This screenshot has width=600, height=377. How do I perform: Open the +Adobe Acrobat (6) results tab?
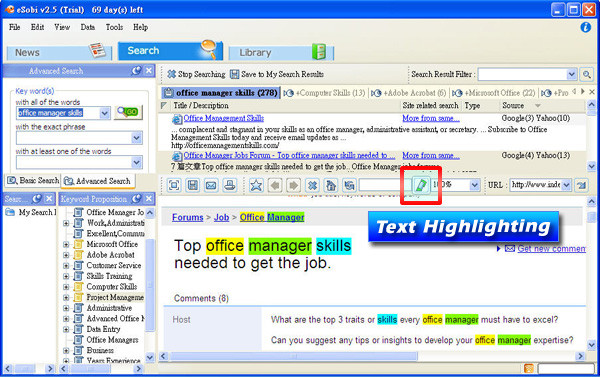tap(409, 93)
